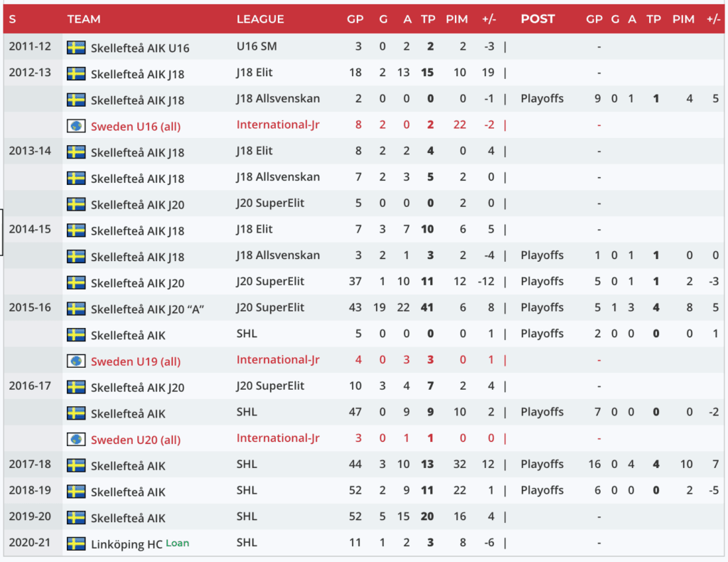Open the Sweden U20 (all) team link

[135, 440]
